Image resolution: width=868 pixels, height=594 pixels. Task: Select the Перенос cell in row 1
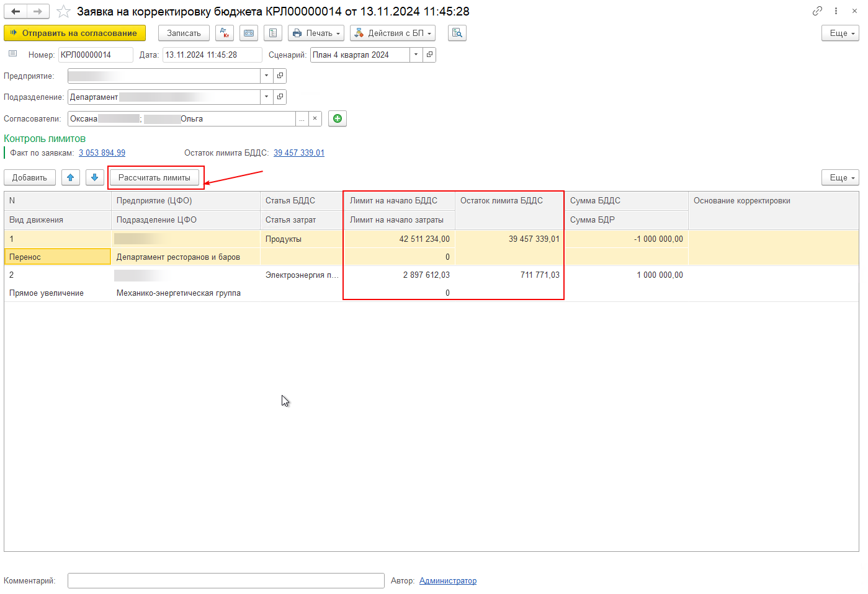pos(57,257)
